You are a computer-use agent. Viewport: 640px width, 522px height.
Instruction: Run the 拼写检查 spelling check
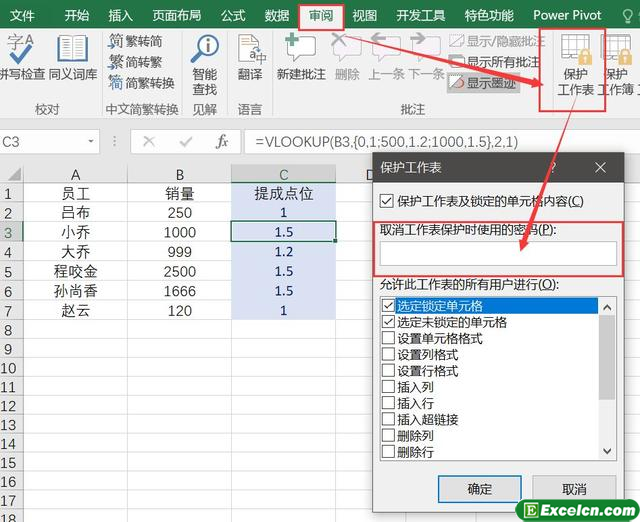coord(20,57)
